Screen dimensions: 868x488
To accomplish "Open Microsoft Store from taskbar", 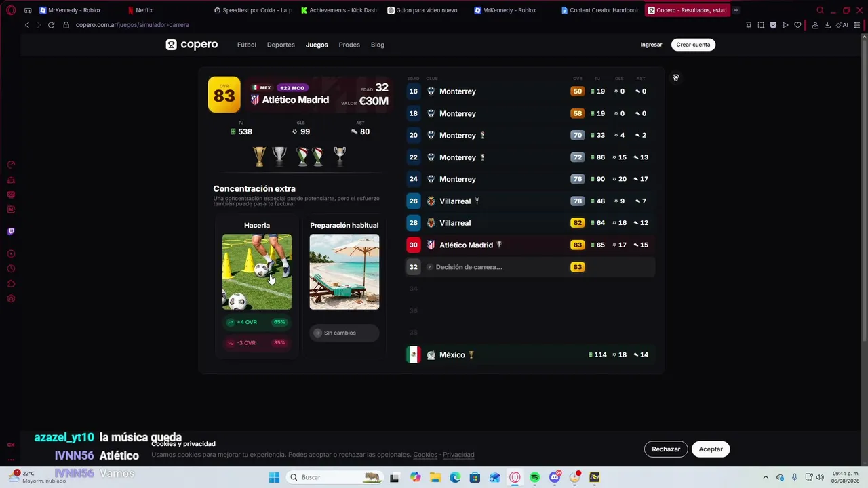I will click(475, 477).
